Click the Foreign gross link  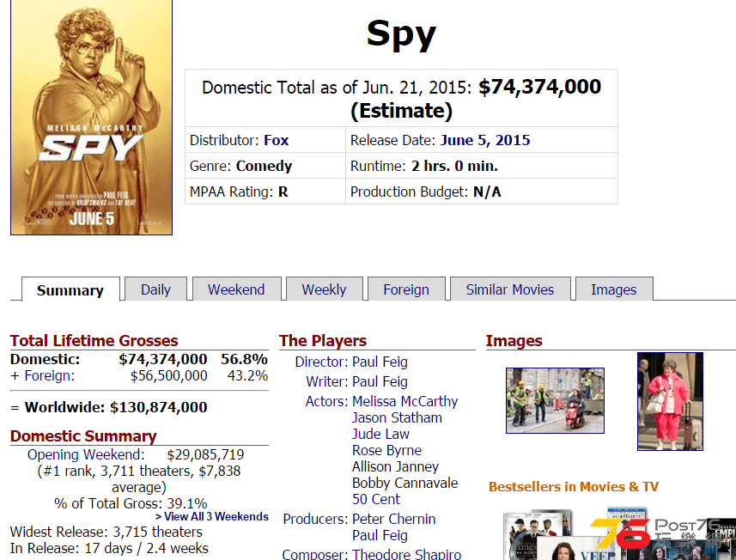point(49,375)
